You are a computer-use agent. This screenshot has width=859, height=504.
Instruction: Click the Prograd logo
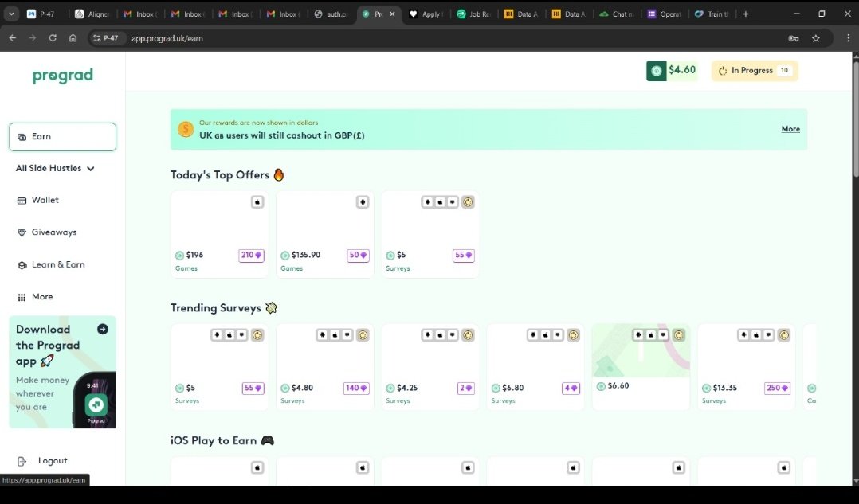tap(62, 76)
